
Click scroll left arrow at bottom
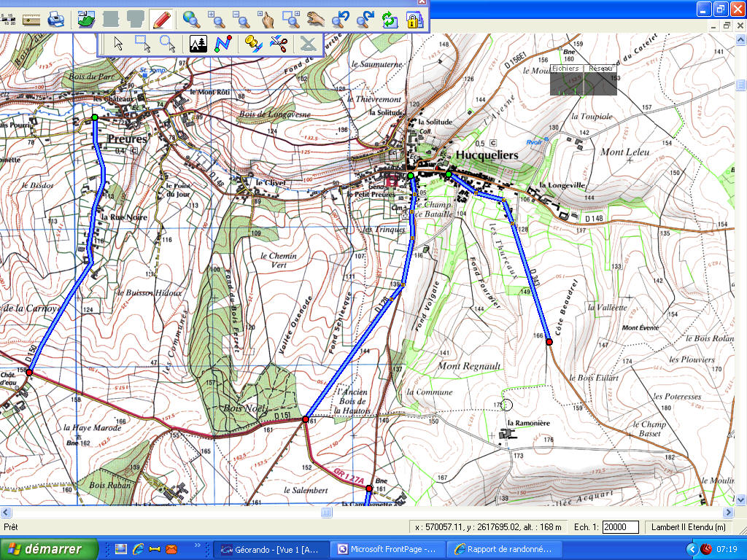(6, 513)
